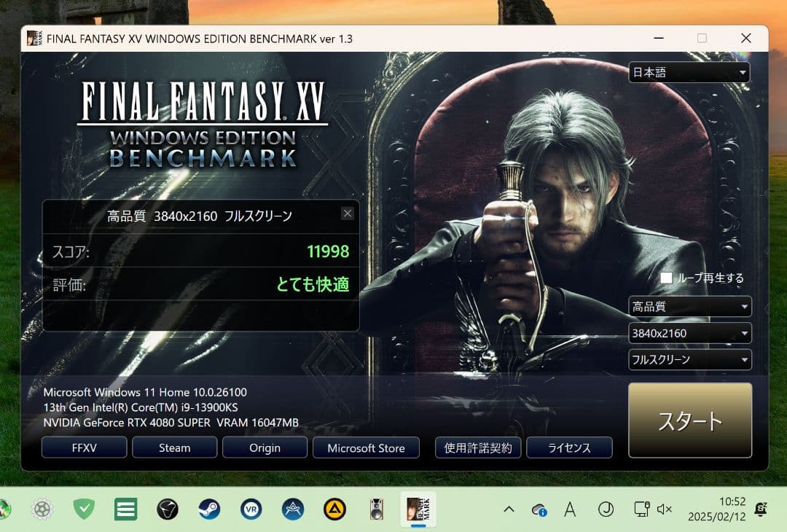Open the yellow triangle app icon
This screenshot has height=532, width=787.
334,509
